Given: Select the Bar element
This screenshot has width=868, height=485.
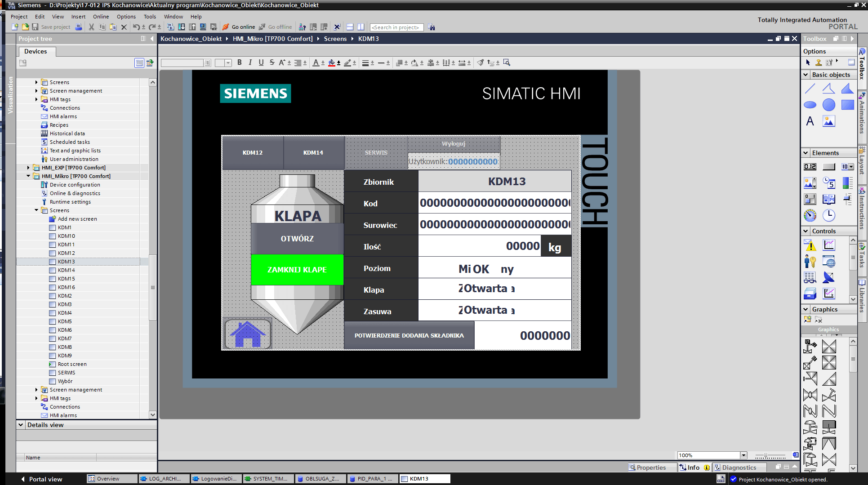Looking at the screenshot, I should (x=847, y=183).
